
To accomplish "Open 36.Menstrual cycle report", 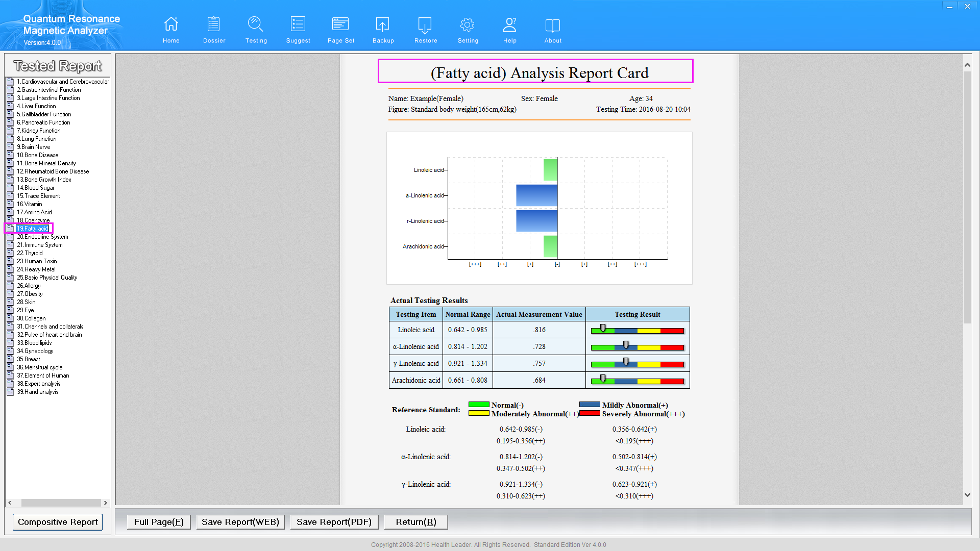I will coord(39,367).
